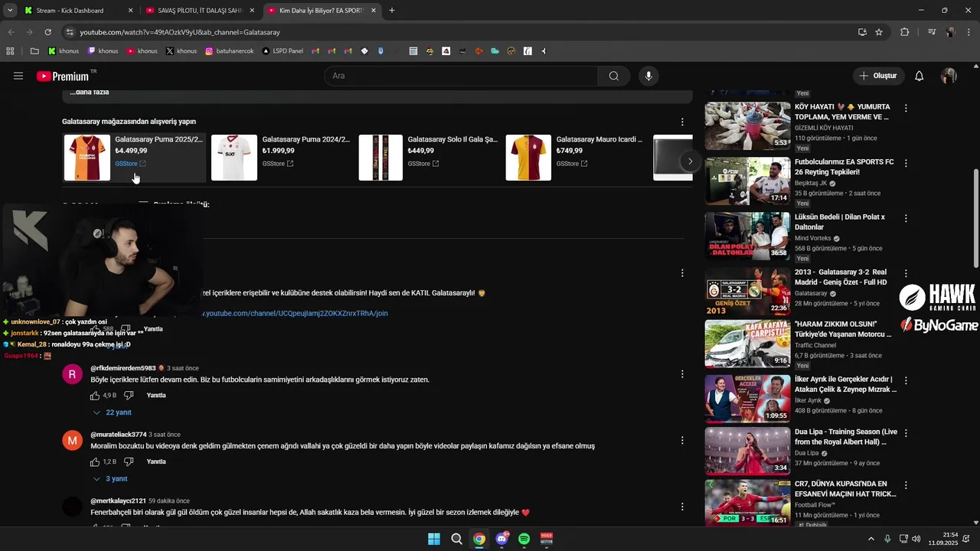The height and width of the screenshot is (551, 980).
Task: Play Dua Lipa Training Season video
Action: tap(747, 452)
